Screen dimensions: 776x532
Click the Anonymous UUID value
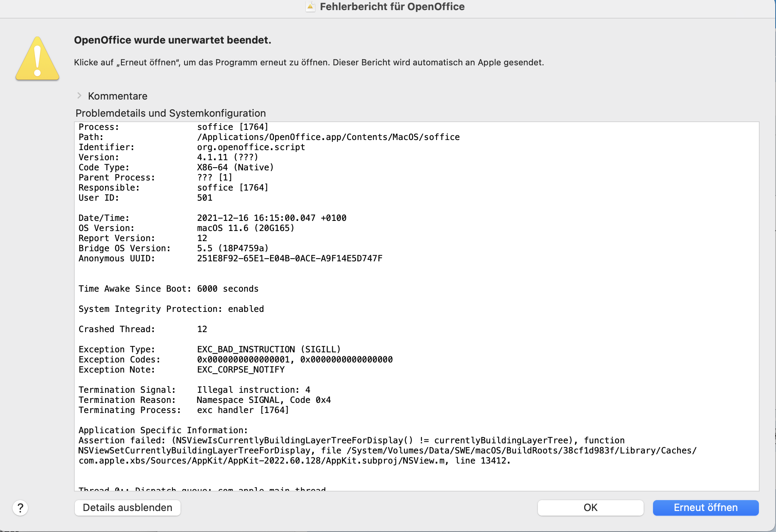290,259
